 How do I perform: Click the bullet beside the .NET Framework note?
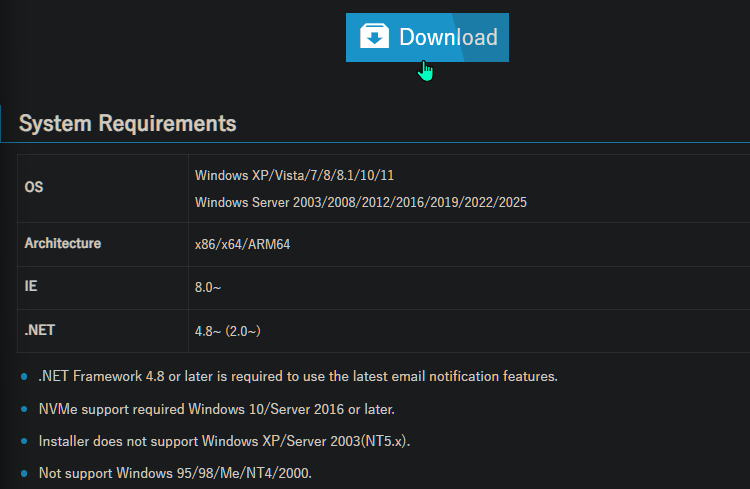tap(24, 377)
